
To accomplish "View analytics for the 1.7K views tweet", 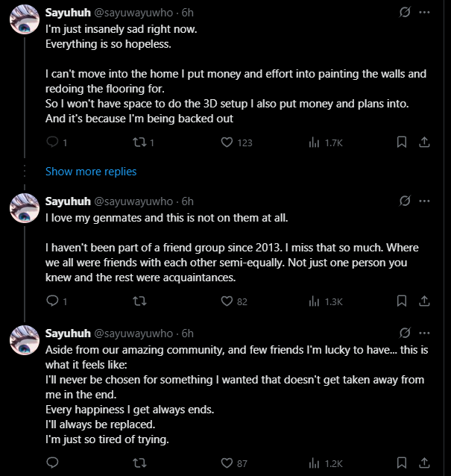I will coord(314,143).
